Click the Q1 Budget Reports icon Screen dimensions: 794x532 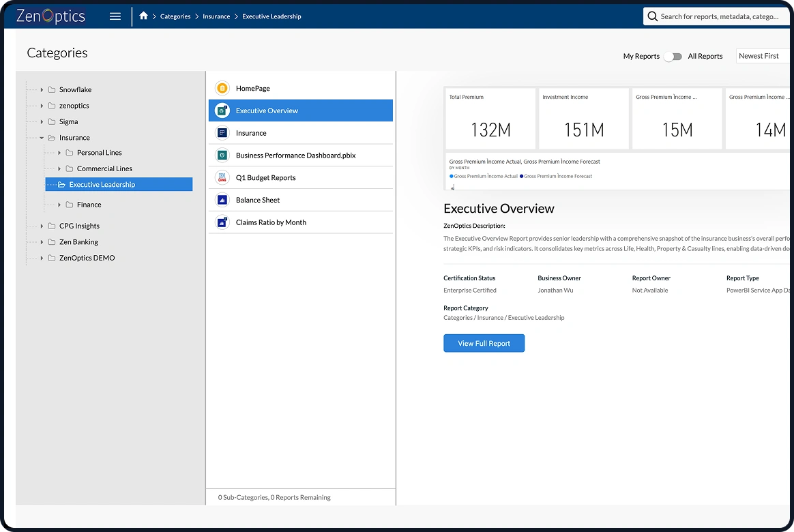pos(222,178)
